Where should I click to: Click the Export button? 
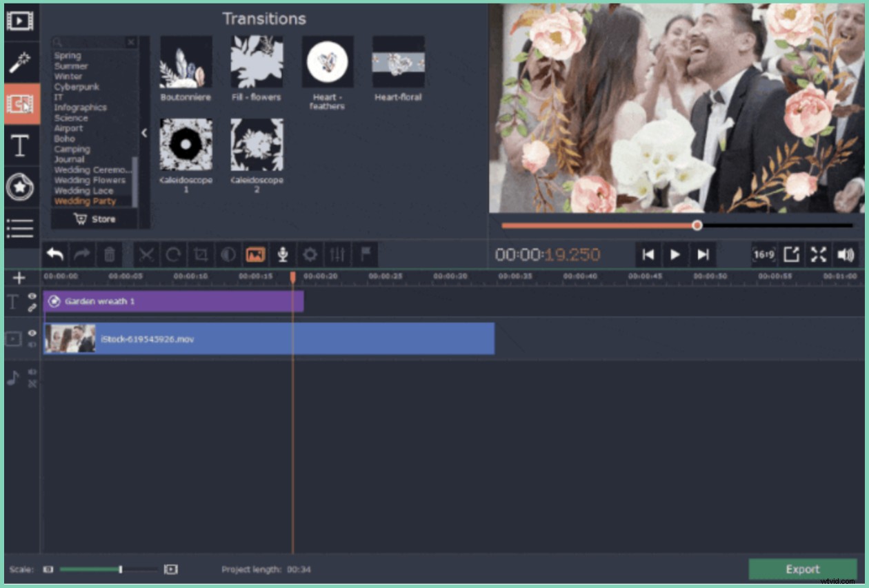click(x=802, y=569)
